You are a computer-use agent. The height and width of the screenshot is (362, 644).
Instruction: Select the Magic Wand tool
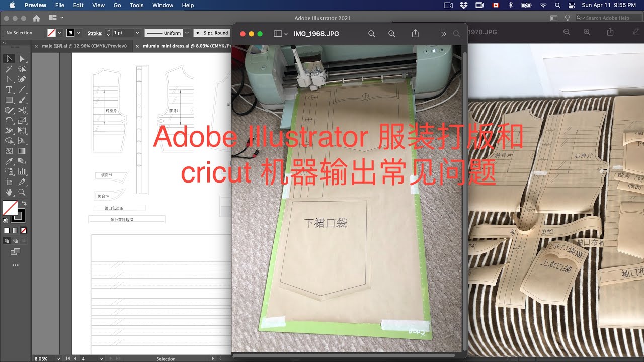tap(9, 69)
